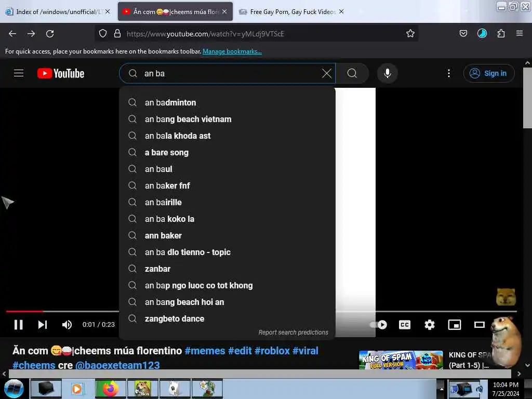This screenshot has height=399, width=532.
Task: Open the Pocket save icon
Action: (x=463, y=33)
